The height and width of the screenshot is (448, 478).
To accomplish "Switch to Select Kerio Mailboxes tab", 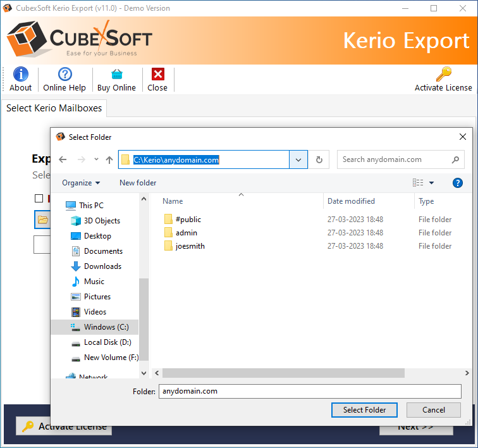I will tap(54, 108).
